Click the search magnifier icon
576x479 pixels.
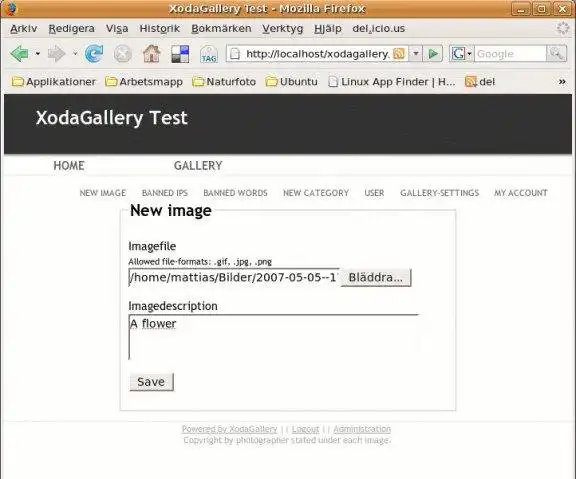coord(557,54)
